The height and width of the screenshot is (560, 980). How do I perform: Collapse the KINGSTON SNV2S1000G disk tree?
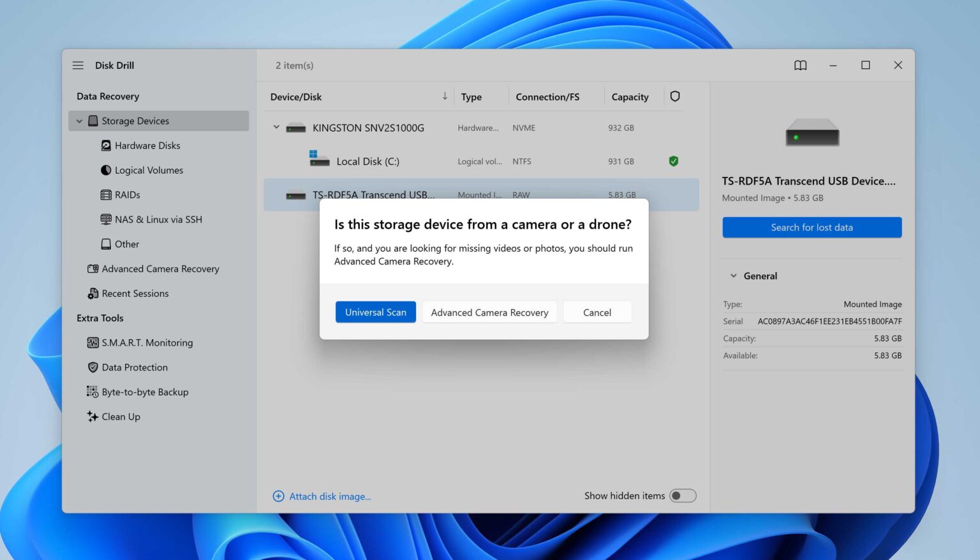point(276,127)
